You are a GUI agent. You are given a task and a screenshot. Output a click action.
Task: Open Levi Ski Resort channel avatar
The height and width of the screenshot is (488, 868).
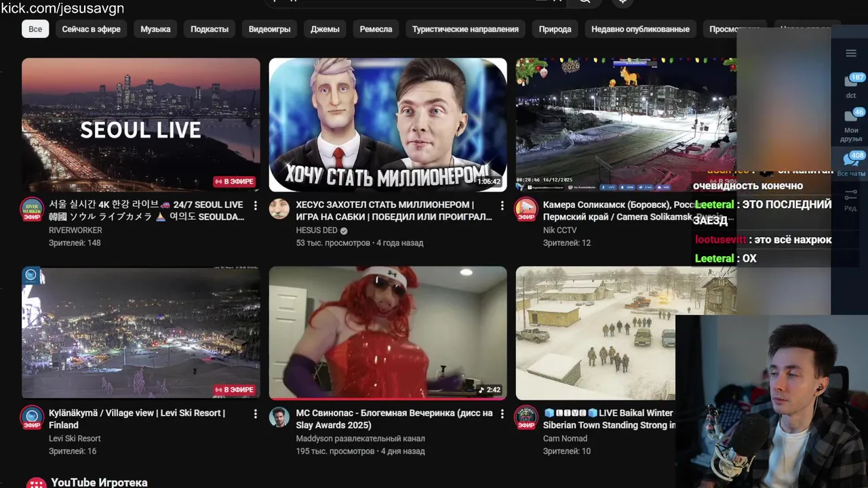click(32, 418)
